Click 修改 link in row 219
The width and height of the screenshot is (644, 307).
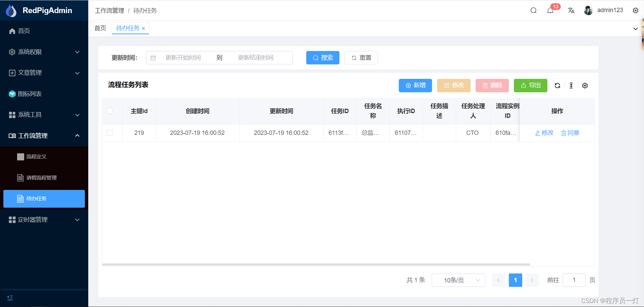tap(544, 133)
